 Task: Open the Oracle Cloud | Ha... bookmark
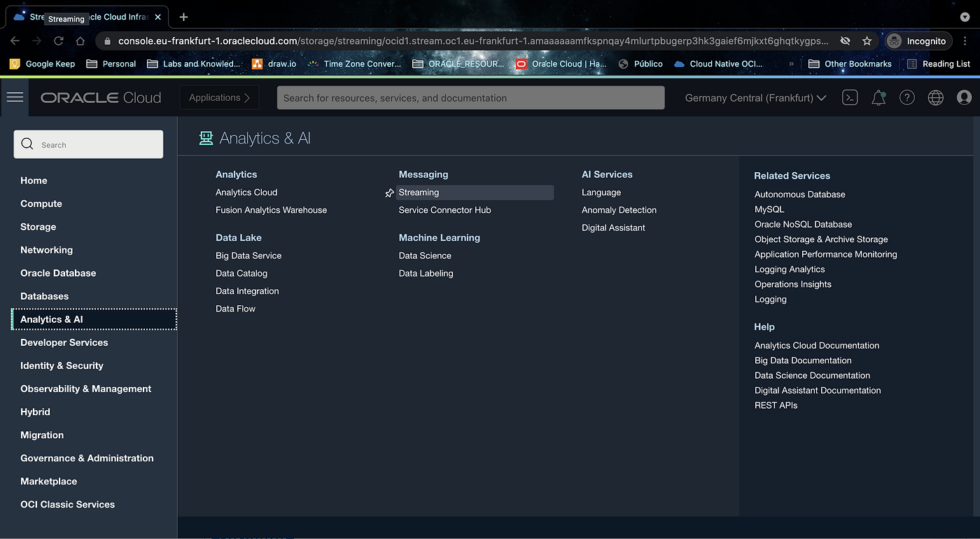click(561, 64)
